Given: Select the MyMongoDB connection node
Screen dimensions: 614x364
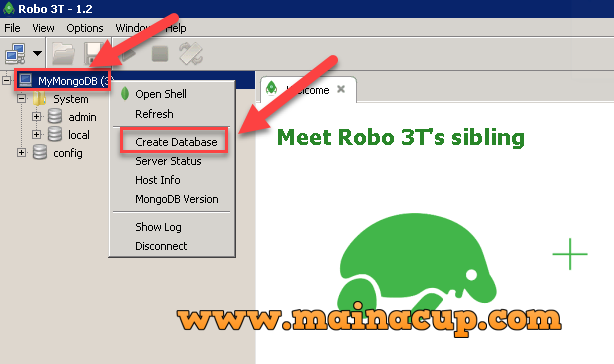Looking at the screenshot, I should coord(63,80).
